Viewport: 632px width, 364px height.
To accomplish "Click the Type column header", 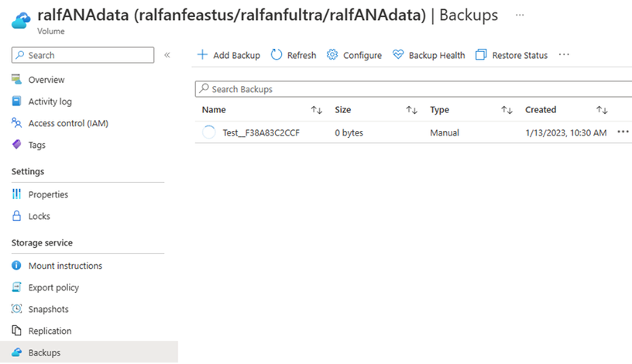I will click(x=439, y=110).
